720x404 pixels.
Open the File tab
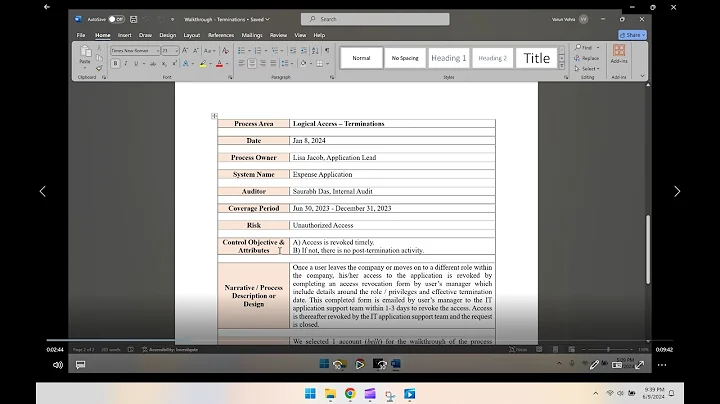[81, 35]
